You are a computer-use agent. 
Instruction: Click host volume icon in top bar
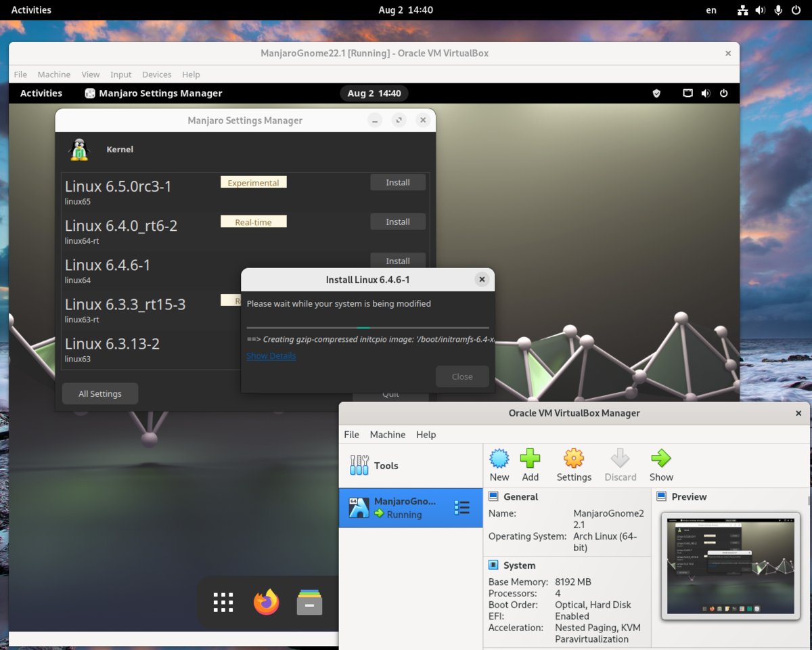(761, 10)
